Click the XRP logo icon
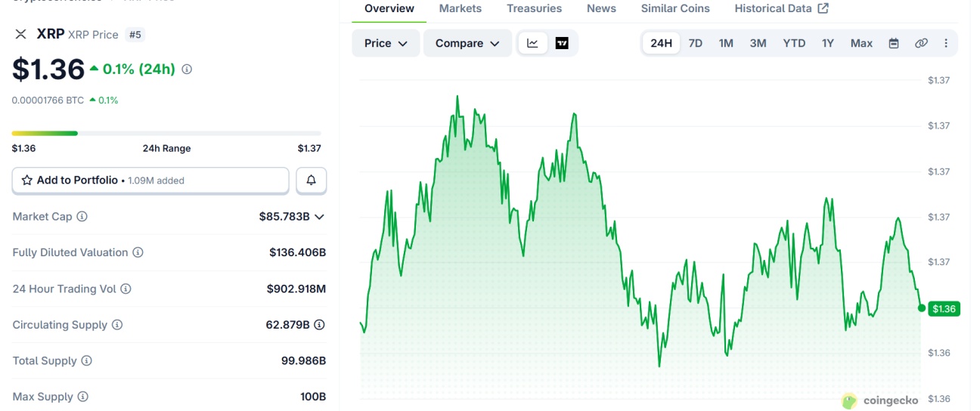The height and width of the screenshot is (411, 980). [x=20, y=34]
